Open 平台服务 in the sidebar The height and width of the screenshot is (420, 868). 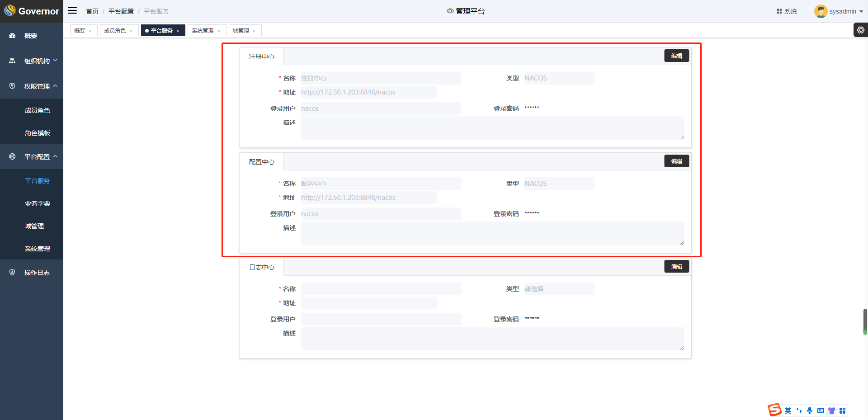(38, 181)
